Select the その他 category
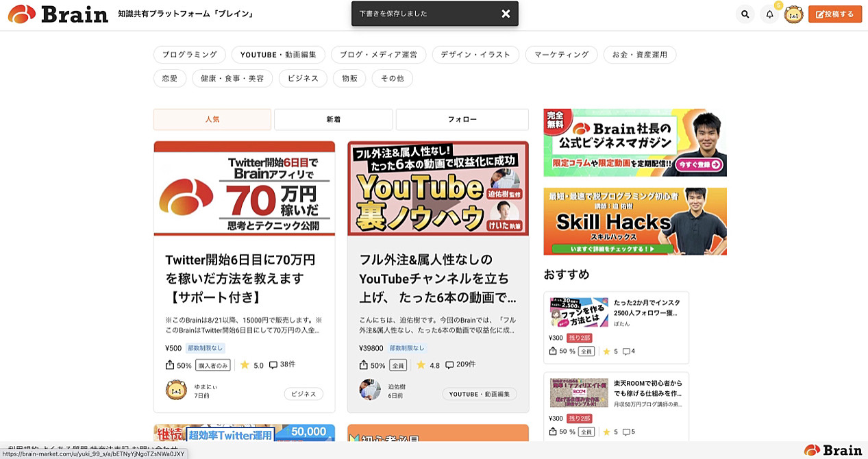The width and height of the screenshot is (868, 459). [x=392, y=79]
